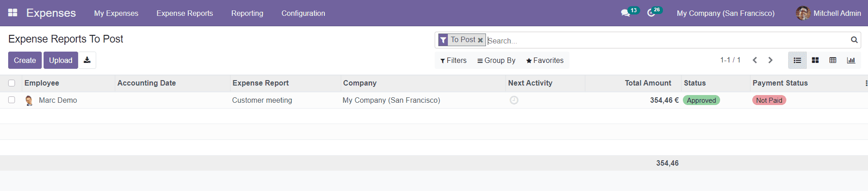The height and width of the screenshot is (191, 868).
Task: Open the apps grid menu icon
Action: 13,13
